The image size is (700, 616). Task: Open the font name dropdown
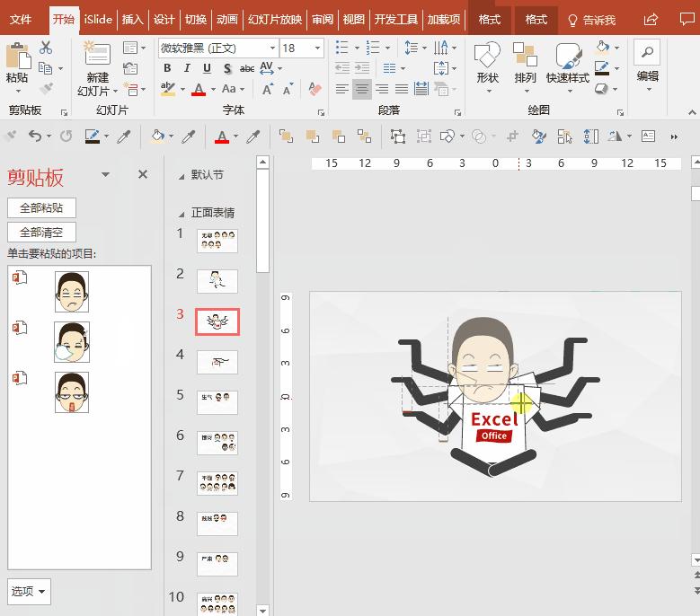point(272,48)
